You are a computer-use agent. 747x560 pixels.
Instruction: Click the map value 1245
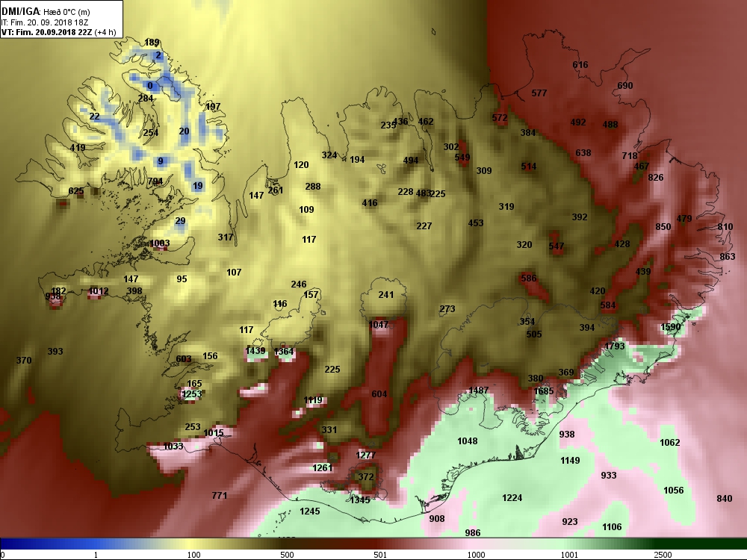pos(310,511)
